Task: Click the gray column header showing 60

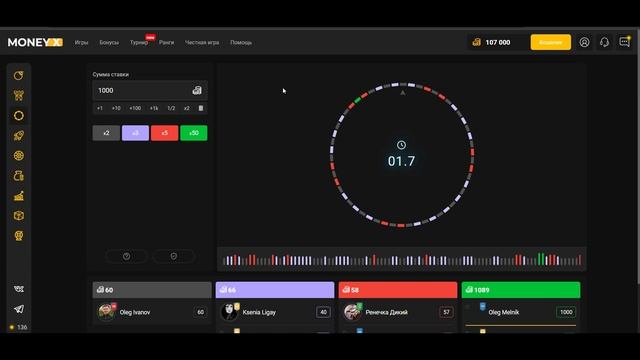Action: pyautogui.click(x=152, y=290)
